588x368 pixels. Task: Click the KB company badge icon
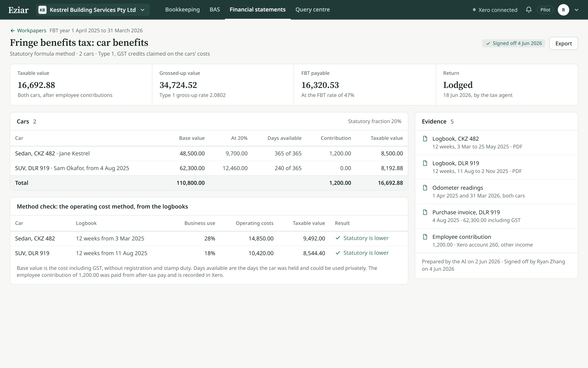tap(42, 10)
